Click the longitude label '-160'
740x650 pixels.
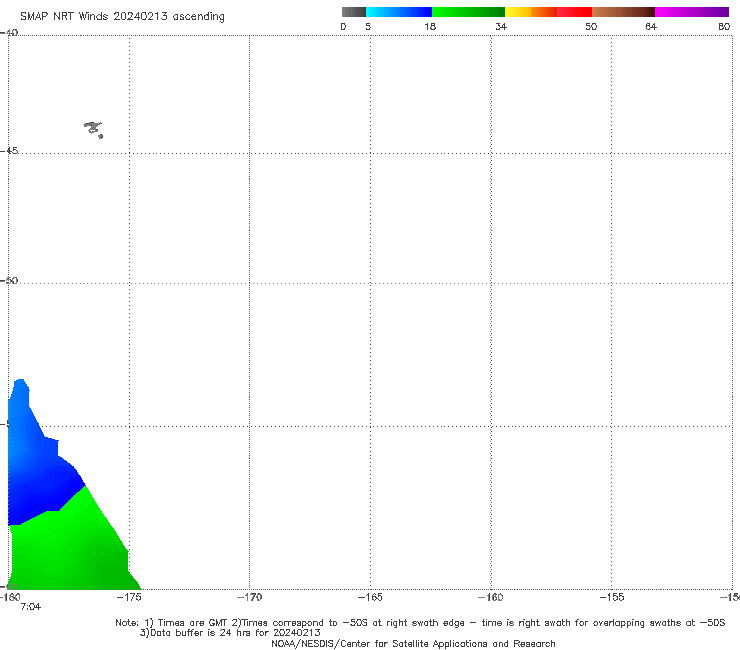click(x=491, y=597)
